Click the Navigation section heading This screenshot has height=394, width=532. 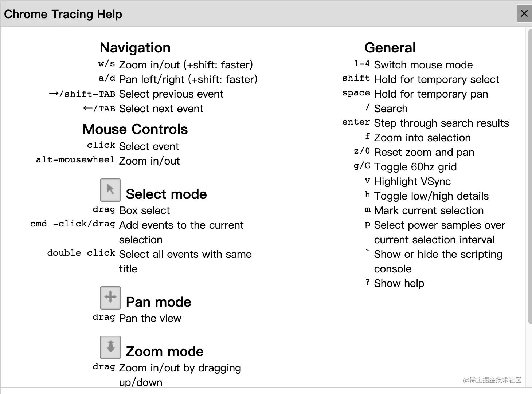[135, 48]
